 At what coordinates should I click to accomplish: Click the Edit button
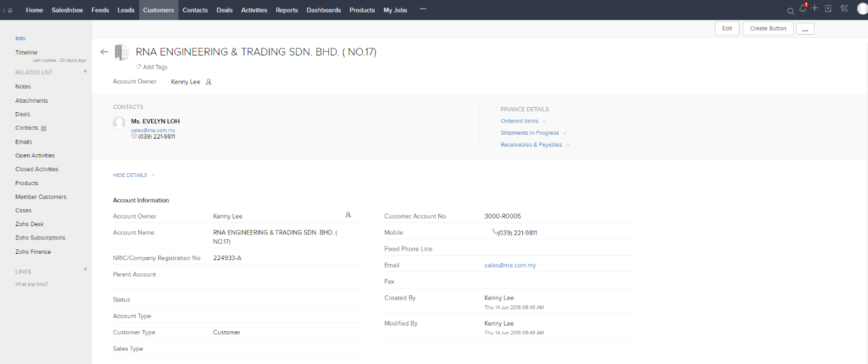(x=727, y=28)
